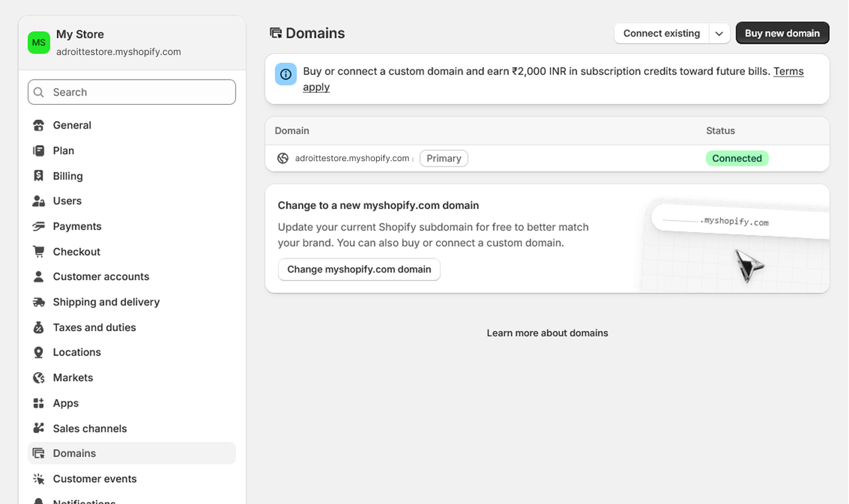Open Taxes and duties settings

point(132,327)
